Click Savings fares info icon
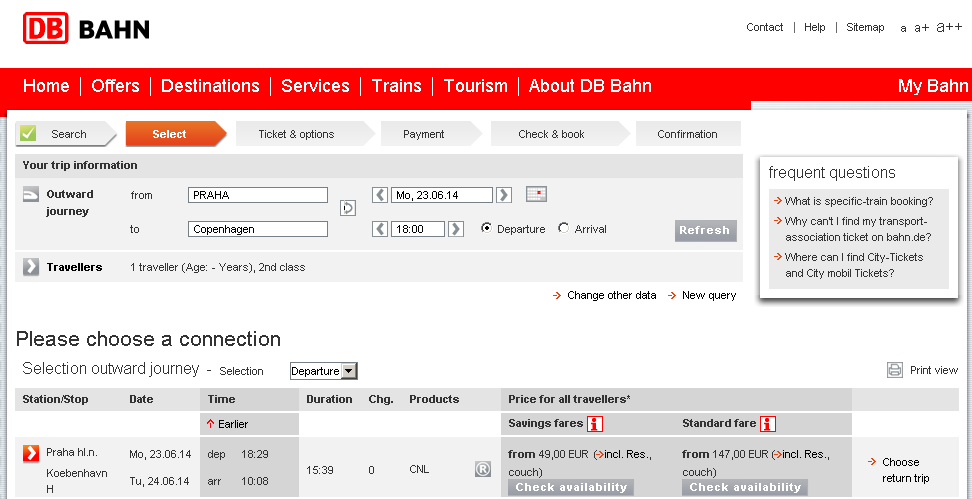 [x=595, y=424]
